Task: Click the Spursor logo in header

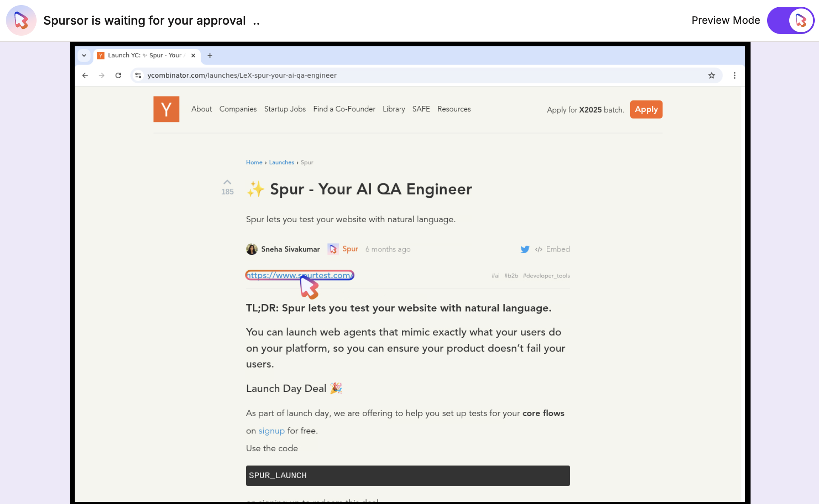Action: click(x=21, y=20)
